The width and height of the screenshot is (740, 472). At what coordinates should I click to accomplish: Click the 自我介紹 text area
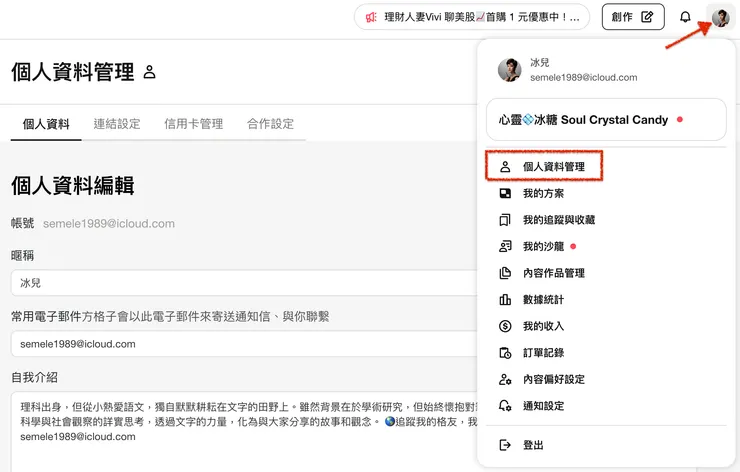245,431
